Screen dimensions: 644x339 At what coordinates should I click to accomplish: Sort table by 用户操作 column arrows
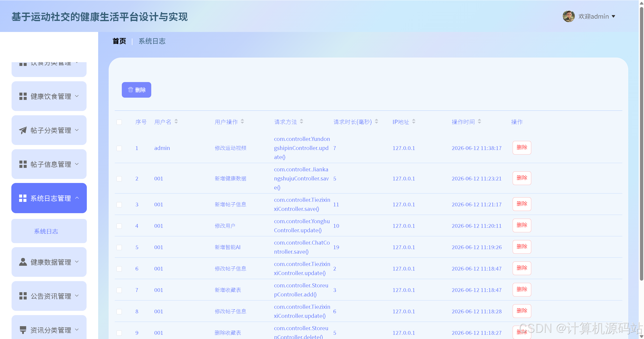pos(242,122)
